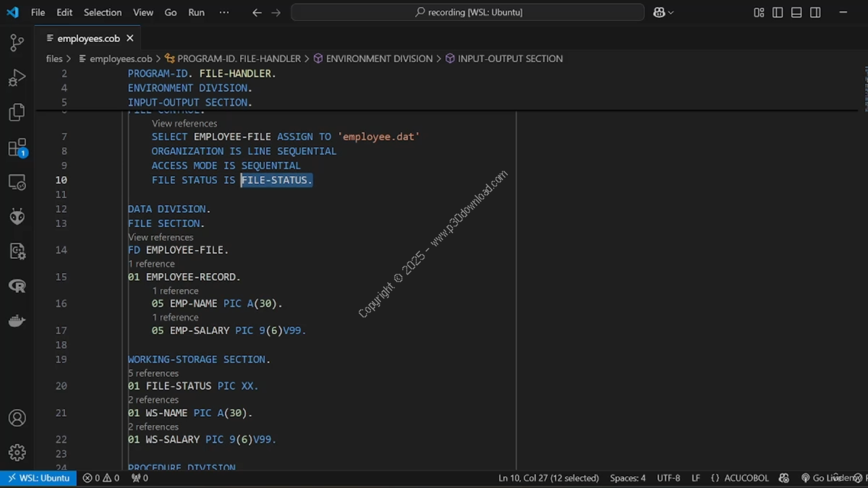Select ACUCOBOL language mode

746,478
